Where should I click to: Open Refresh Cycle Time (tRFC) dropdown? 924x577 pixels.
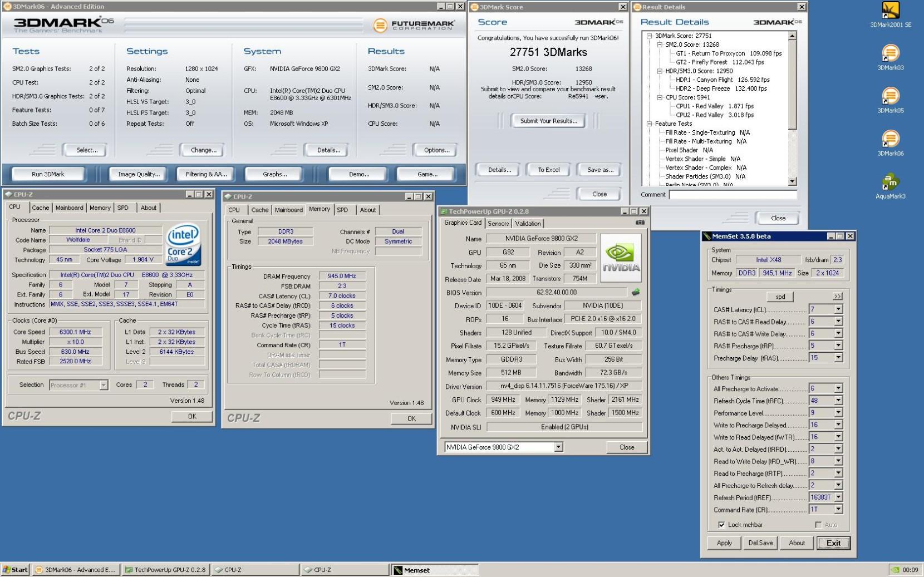click(838, 401)
